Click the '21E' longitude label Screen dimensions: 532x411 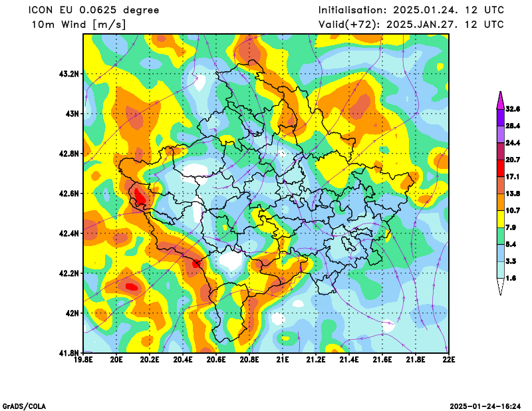[x=283, y=360]
